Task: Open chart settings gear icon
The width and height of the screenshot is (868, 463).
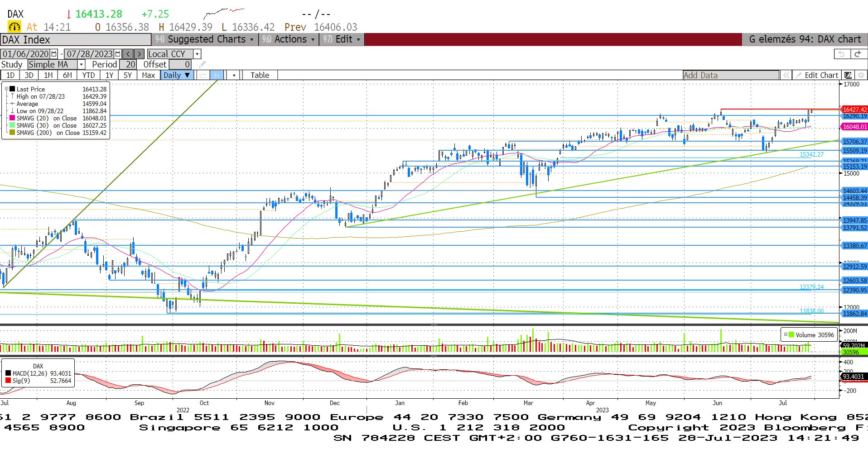Action: (861, 75)
